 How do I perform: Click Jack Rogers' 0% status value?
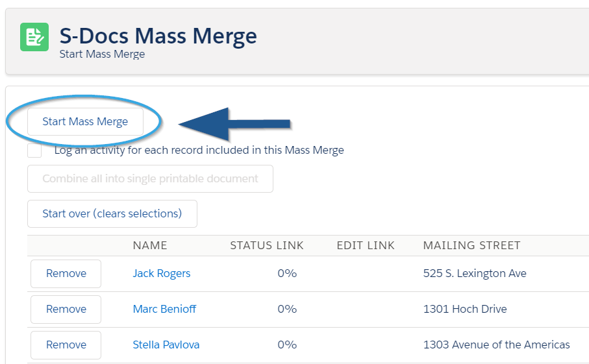point(287,274)
